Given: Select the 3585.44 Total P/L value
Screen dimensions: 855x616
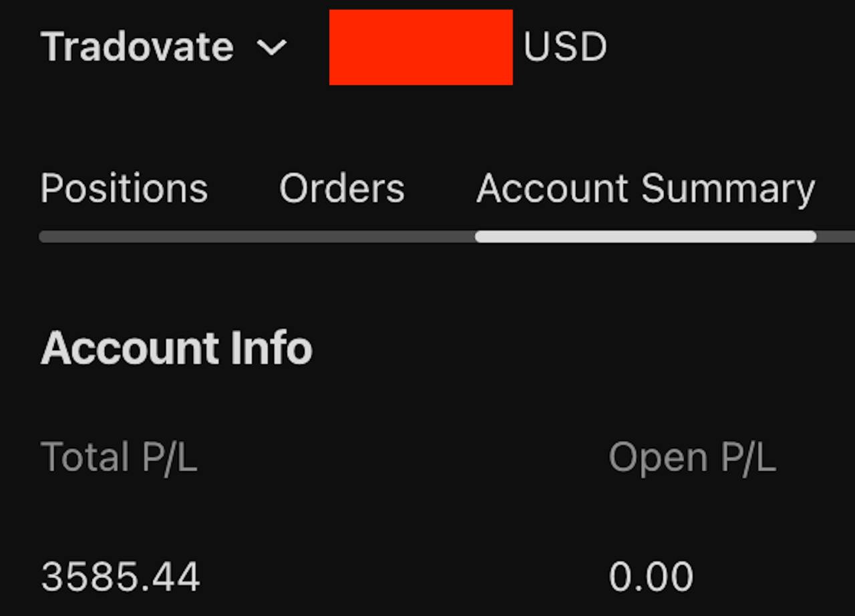Looking at the screenshot, I should point(120,577).
